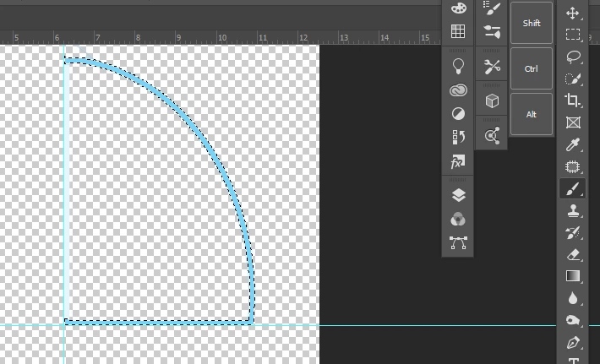Select the Frame tool
Image resolution: width=600 pixels, height=364 pixels.
point(572,122)
